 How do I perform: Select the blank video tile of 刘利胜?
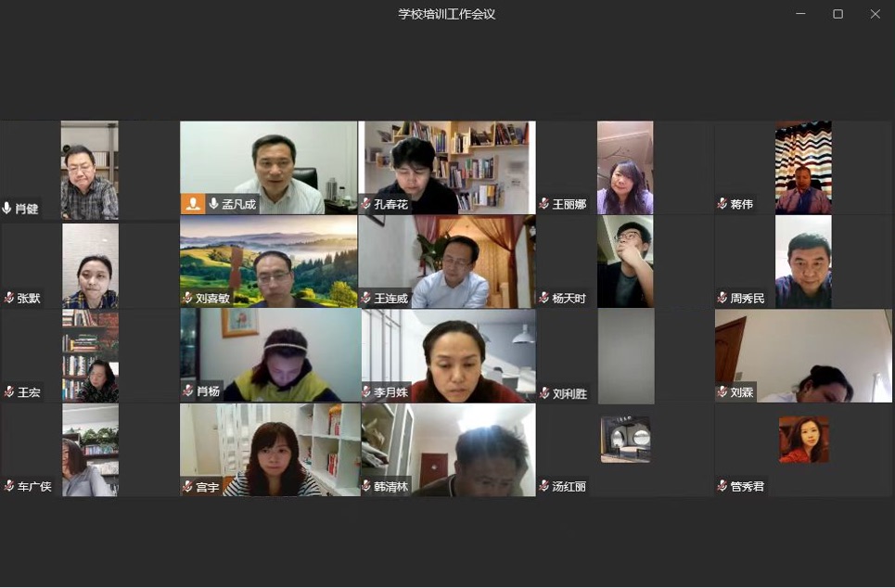[626, 355]
